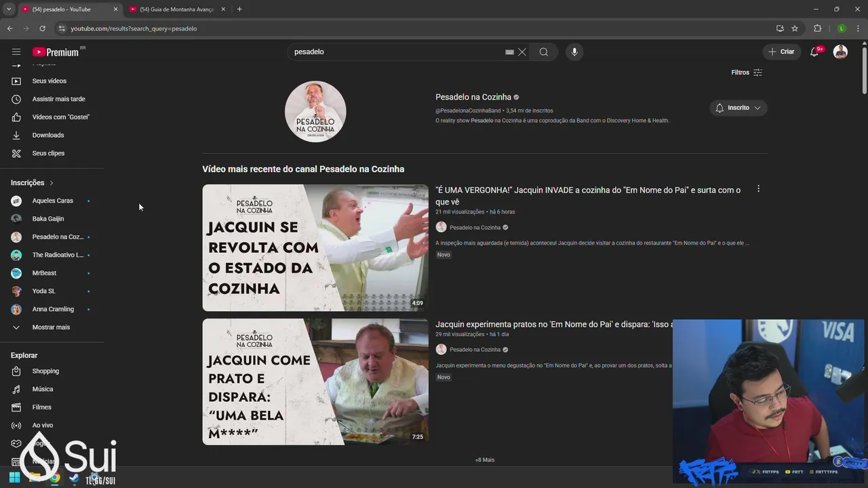
Task: Reload the page with the refresh icon
Action: click(42, 28)
